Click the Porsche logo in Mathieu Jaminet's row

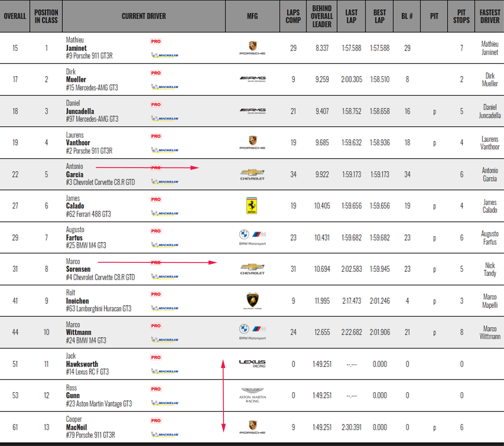click(x=252, y=48)
